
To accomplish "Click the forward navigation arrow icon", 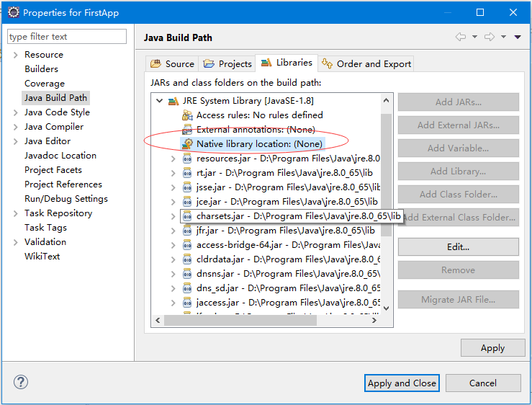I will tap(490, 37).
